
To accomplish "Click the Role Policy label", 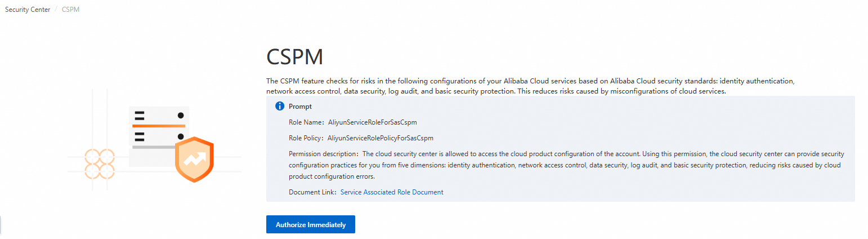I will pos(306,138).
